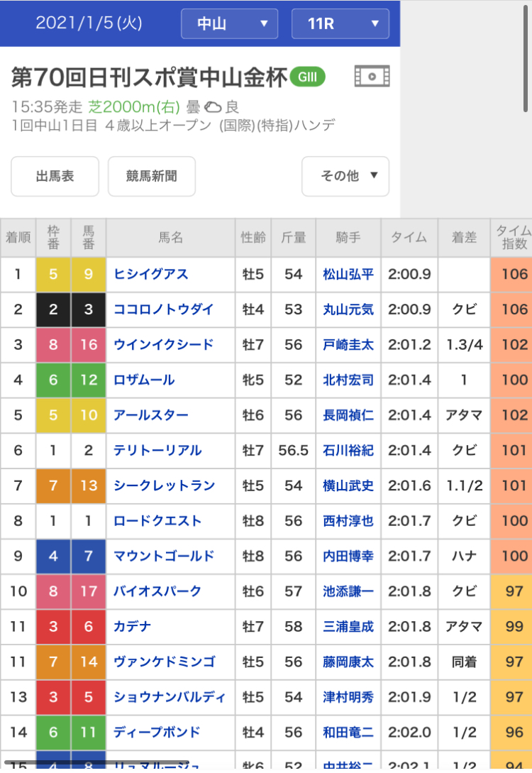Viewport: 532px width, 773px height.
Task: Click the 着順 column header
Action: click(18, 238)
